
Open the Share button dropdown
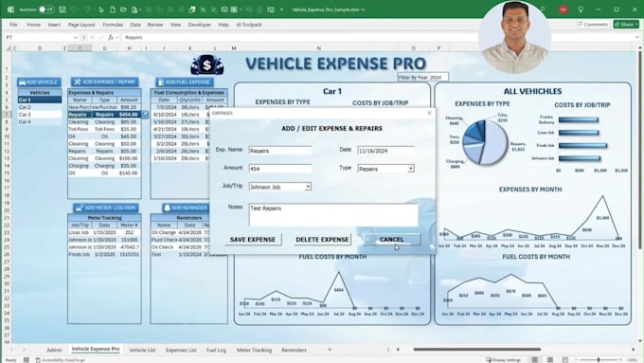click(636, 25)
